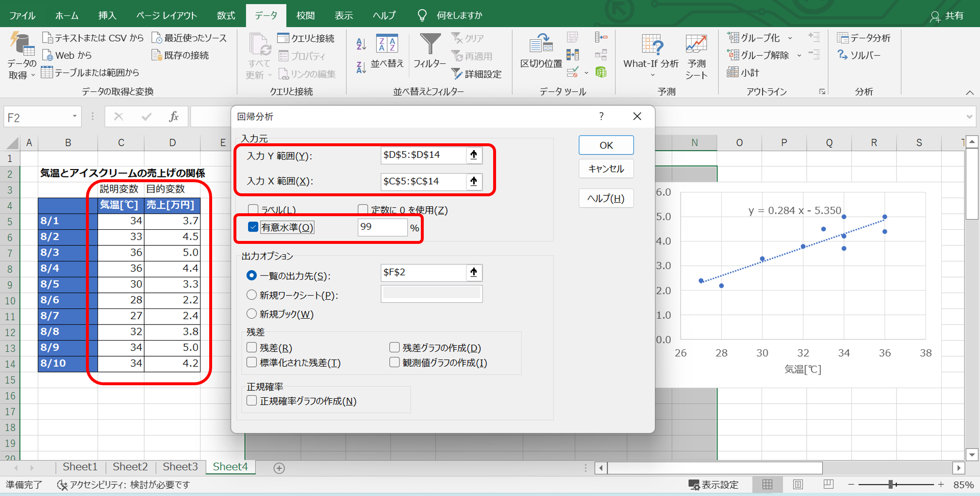The image size is (980, 496).
Task: Expand the Name Box dropdown
Action: (74, 117)
